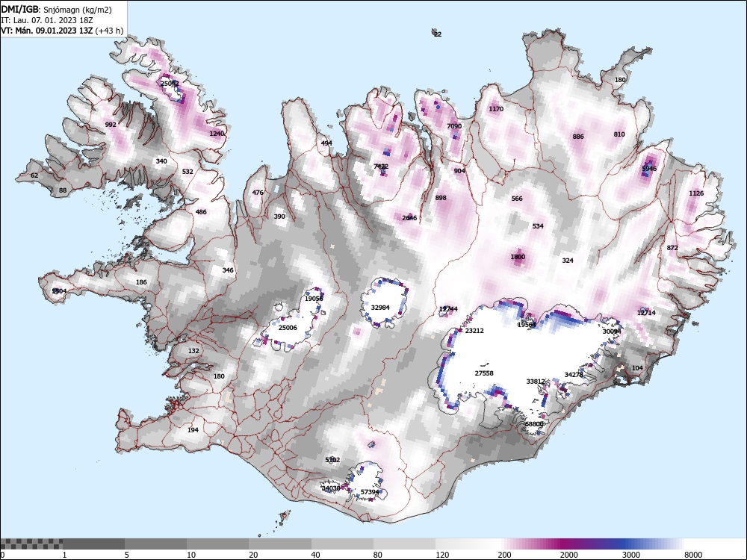Image resolution: width=747 pixels, height=560 pixels.
Task: Click the map value 340
Action: (x=161, y=161)
